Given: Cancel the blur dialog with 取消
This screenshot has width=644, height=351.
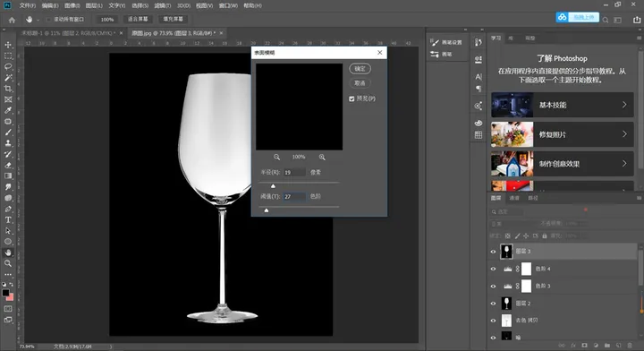Looking at the screenshot, I should [x=360, y=83].
